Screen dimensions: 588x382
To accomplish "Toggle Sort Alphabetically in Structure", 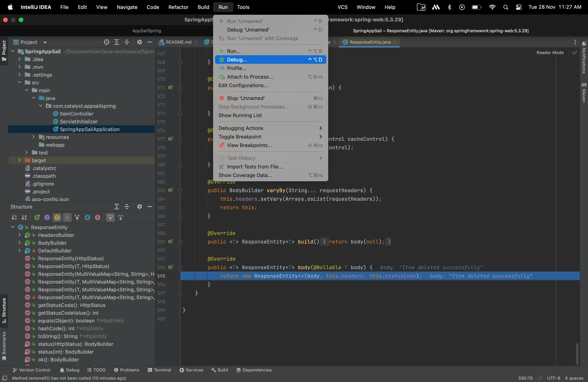I will (x=24, y=217).
